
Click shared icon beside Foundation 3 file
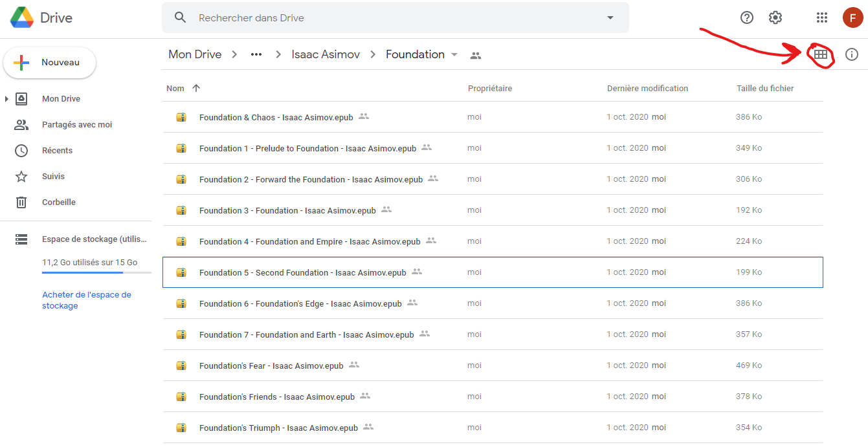(x=386, y=210)
